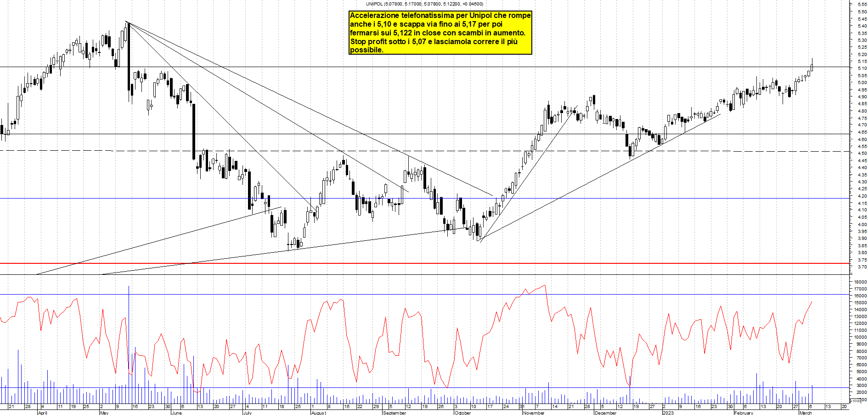Click the 5.10 price axis label
The height and width of the screenshot is (415, 868).
tap(862, 68)
